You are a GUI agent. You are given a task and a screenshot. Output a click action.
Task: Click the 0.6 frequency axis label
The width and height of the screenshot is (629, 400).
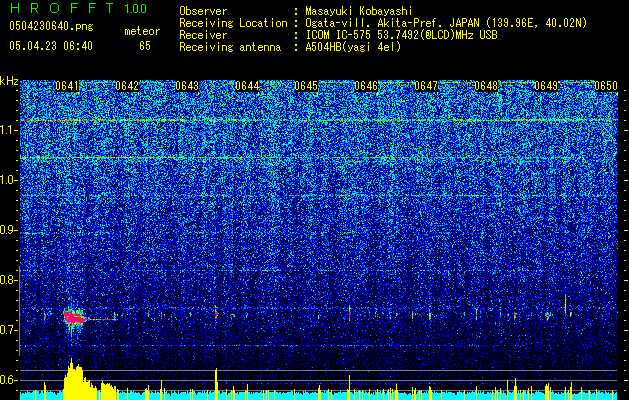click(x=8, y=380)
